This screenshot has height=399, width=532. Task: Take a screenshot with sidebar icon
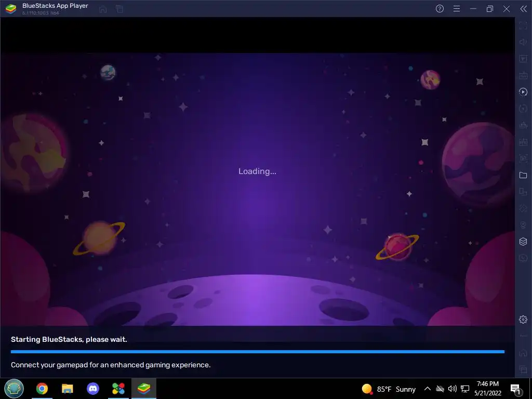(523, 158)
